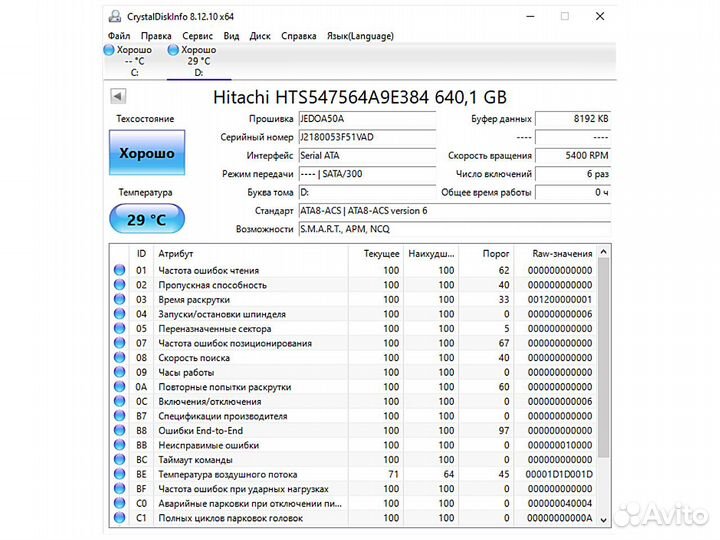The height and width of the screenshot is (540, 720).
Task: Select the Таймаут команды attribute text
Action: coord(196,460)
